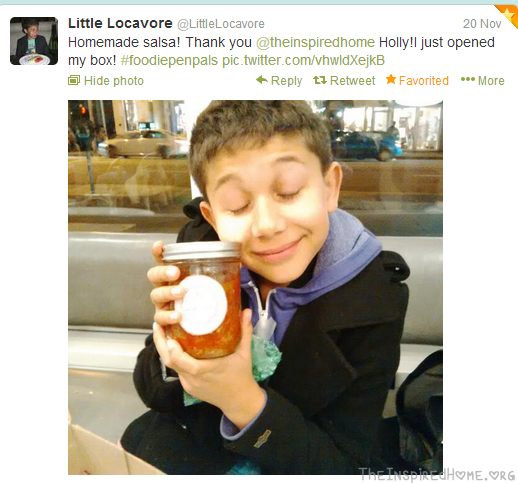This screenshot has height=483, width=518.
Task: Open the Little Locavore display name
Action: click(120, 23)
